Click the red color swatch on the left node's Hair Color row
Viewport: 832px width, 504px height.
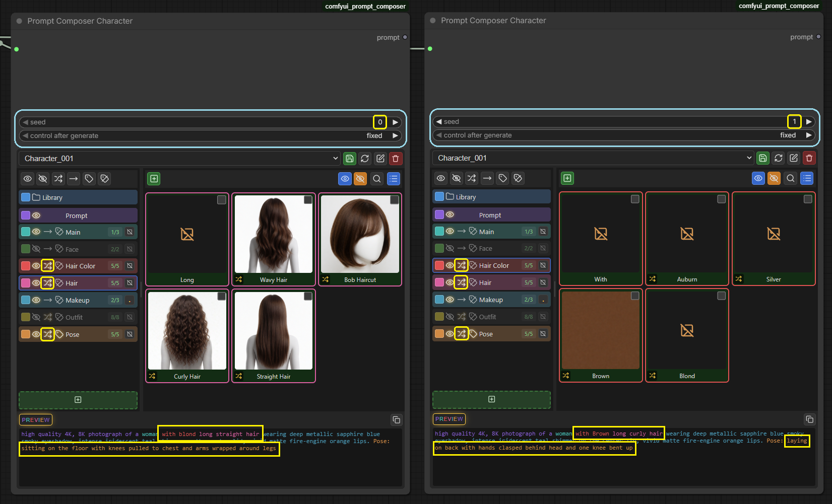(26, 266)
